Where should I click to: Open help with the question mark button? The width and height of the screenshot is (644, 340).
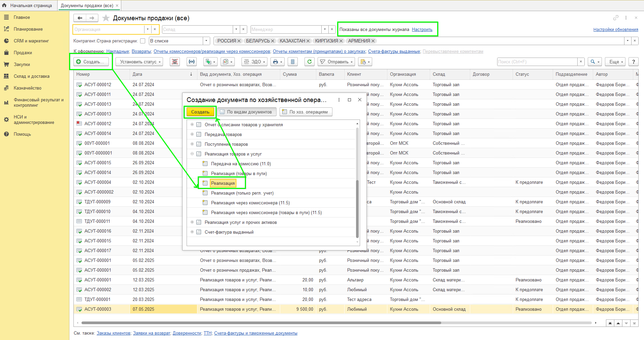[634, 62]
